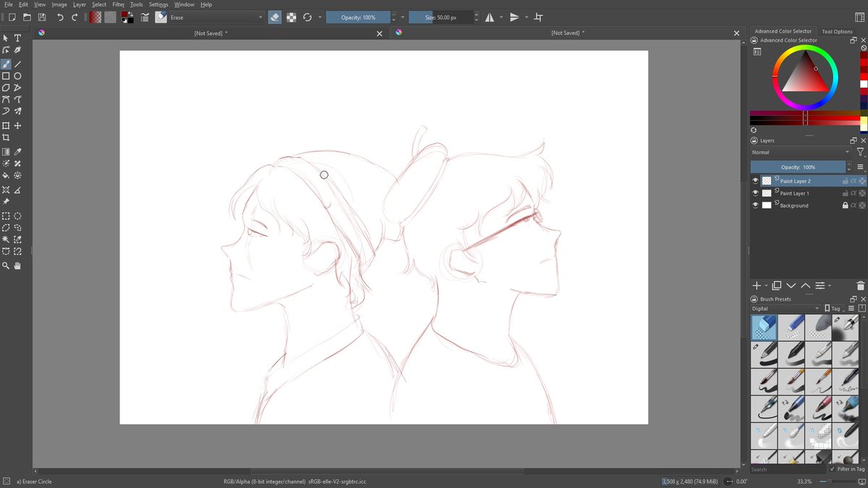Screen dimensions: 868x488
Task: Hide Paint Layer 2 using eye icon
Action: point(755,181)
